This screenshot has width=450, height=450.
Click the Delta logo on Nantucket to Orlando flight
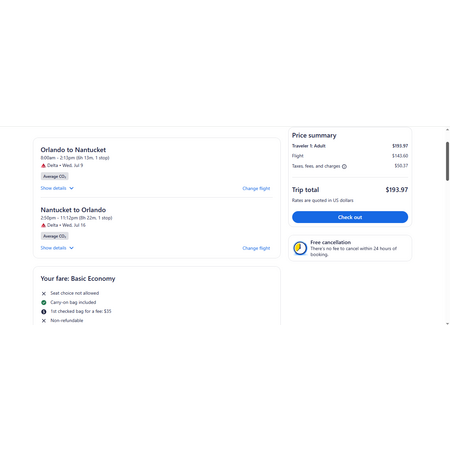pyautogui.click(x=43, y=225)
